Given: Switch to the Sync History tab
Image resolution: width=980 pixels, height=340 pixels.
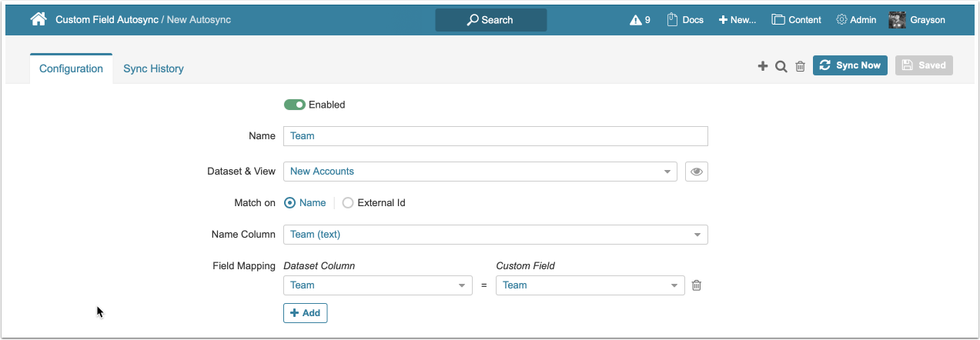Looking at the screenshot, I should (153, 68).
